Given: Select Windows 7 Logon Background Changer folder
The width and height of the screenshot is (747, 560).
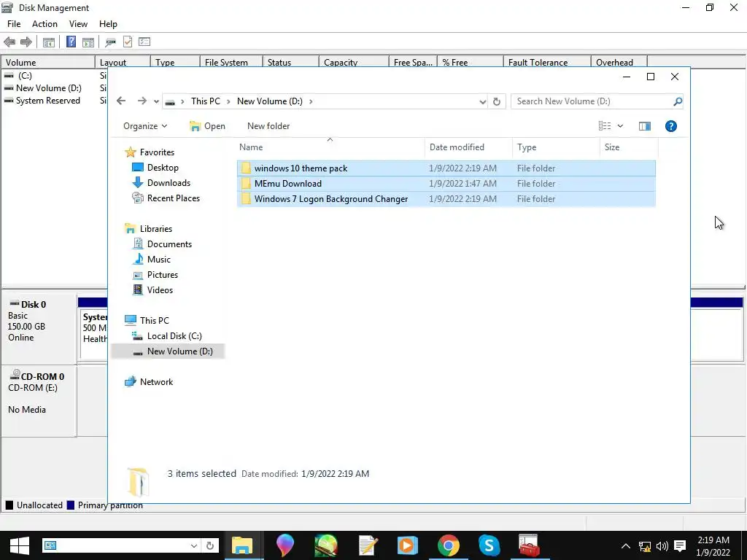Looking at the screenshot, I should coord(446,198).
